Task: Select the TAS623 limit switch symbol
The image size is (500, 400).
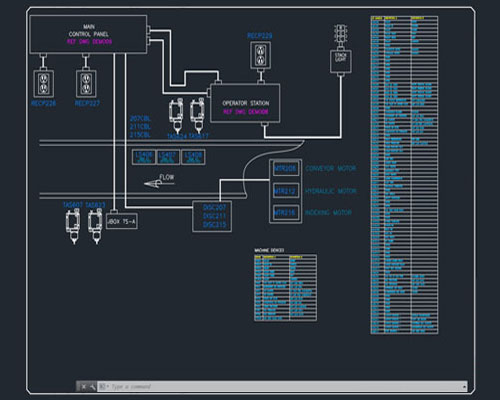Action: click(x=95, y=227)
